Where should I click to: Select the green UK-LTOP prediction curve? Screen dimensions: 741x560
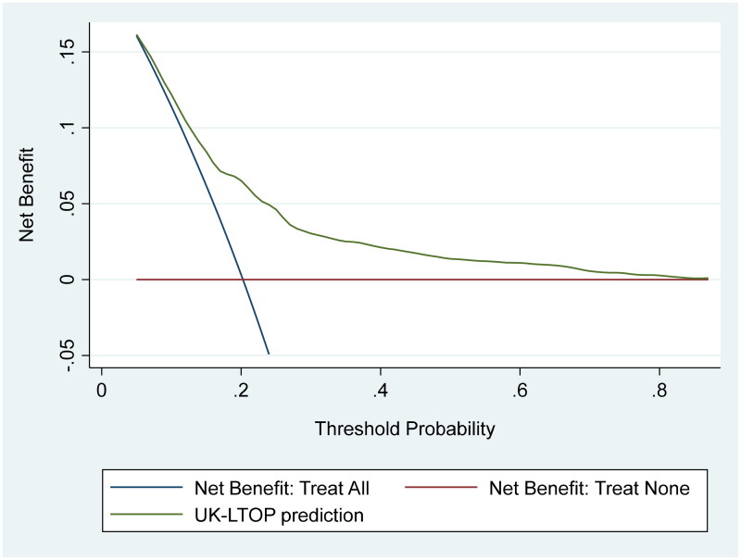[370, 246]
